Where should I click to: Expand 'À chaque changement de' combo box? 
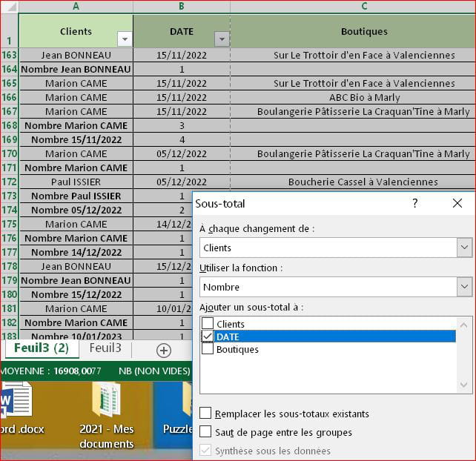pos(464,248)
